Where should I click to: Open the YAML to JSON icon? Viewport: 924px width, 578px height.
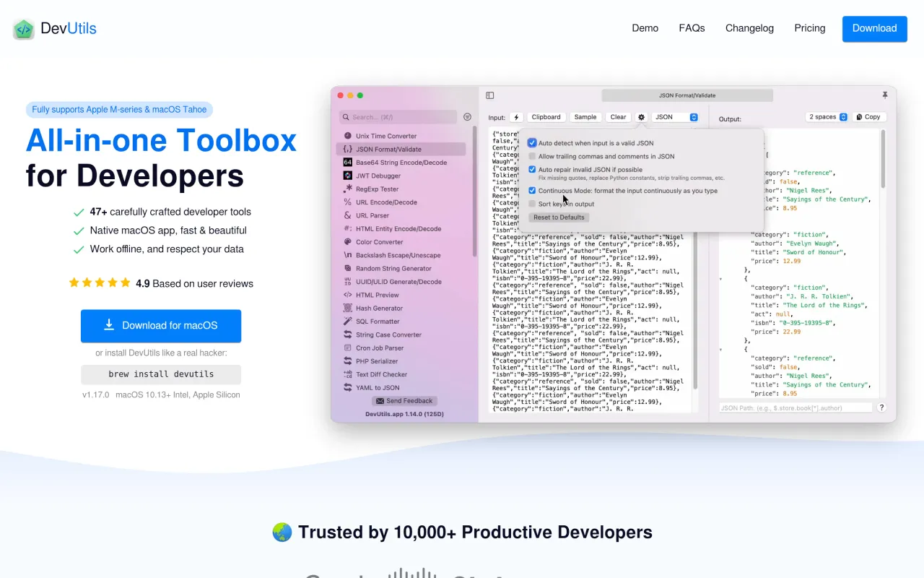(x=348, y=388)
